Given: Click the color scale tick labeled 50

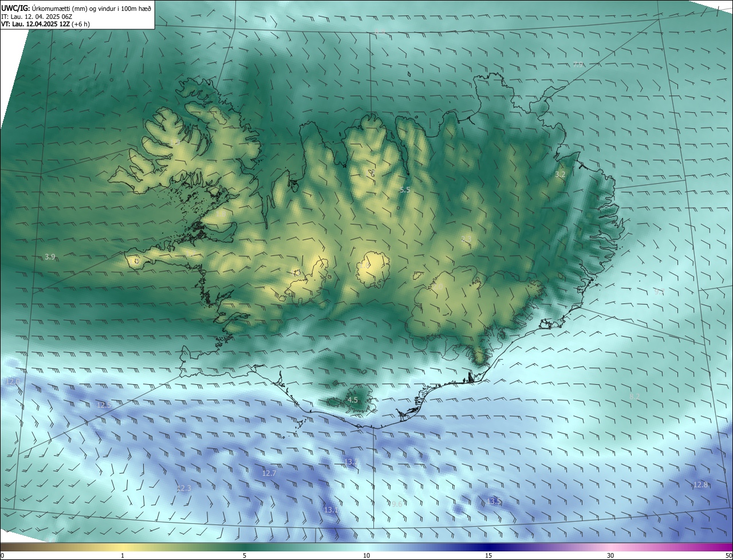Looking at the screenshot, I should click(x=728, y=555).
